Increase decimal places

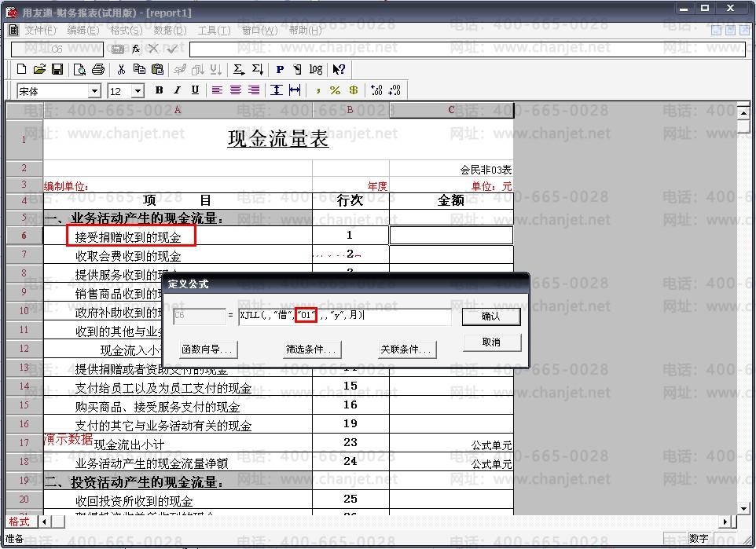click(376, 90)
